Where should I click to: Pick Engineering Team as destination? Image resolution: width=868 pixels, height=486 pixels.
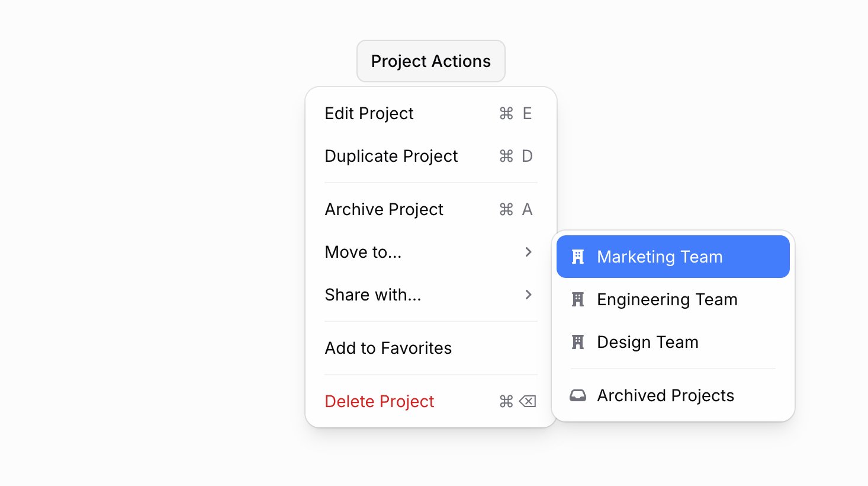coord(667,299)
